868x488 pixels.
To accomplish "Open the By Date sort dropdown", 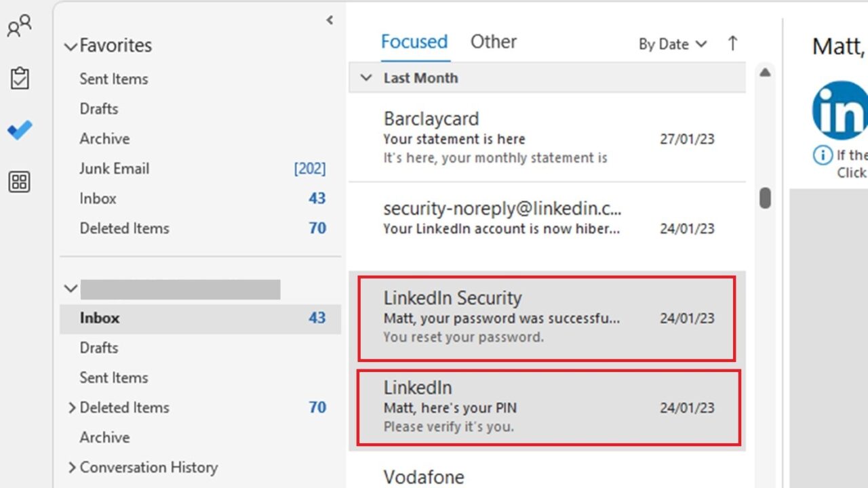I will (672, 43).
